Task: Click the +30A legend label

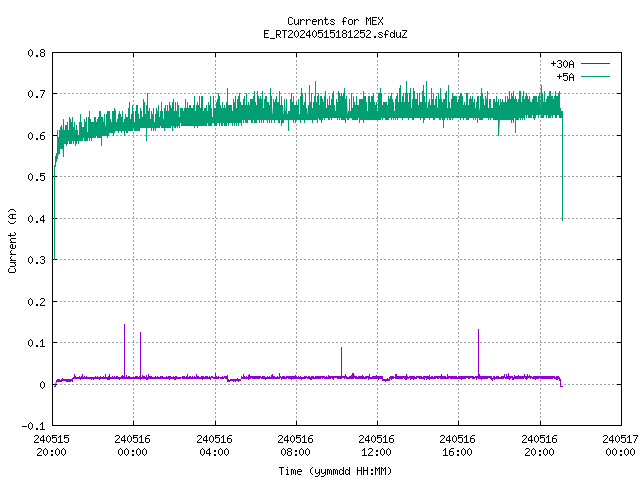Action: click(x=562, y=64)
